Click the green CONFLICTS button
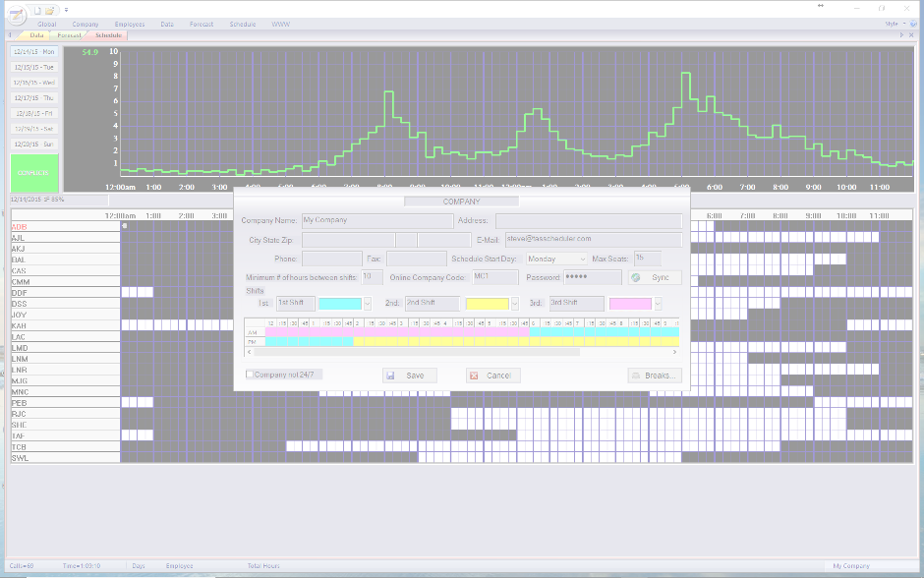Image resolution: width=924 pixels, height=578 pixels. [x=34, y=173]
